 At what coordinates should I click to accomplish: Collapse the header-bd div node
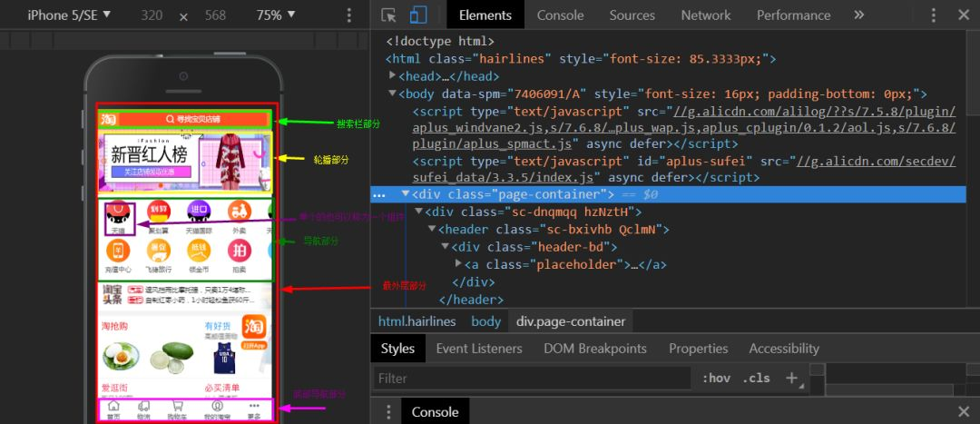pos(445,246)
